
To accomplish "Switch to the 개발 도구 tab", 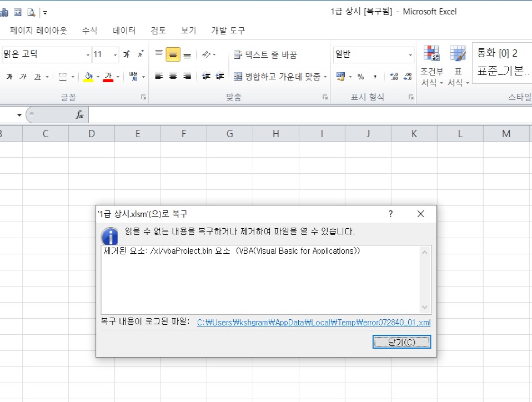I will (228, 31).
